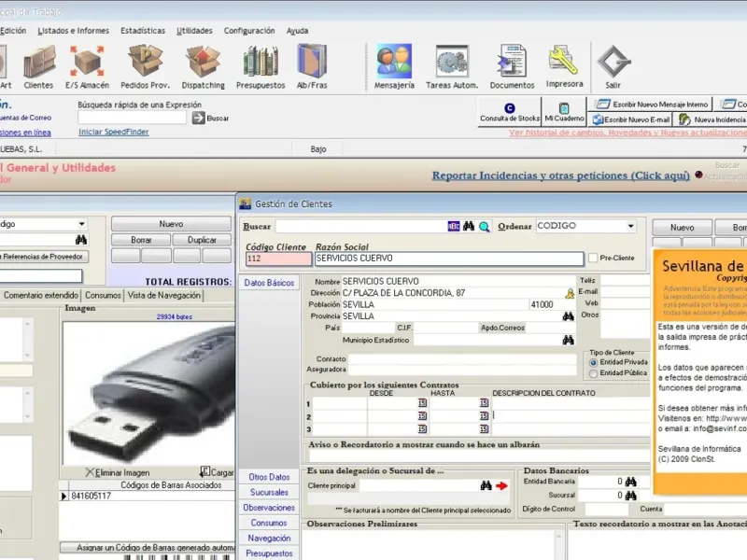747x560 pixels.
Task: Click the Código Cliente field 112
Action: click(278, 259)
